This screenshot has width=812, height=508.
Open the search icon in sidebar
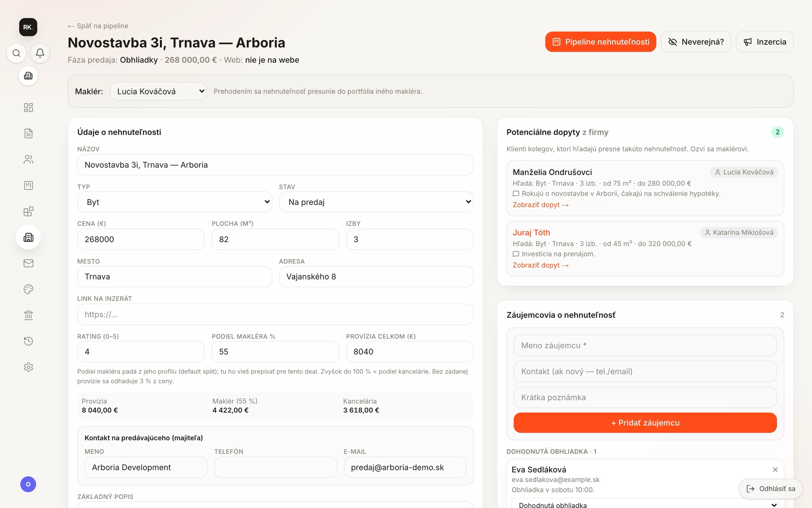coord(16,53)
